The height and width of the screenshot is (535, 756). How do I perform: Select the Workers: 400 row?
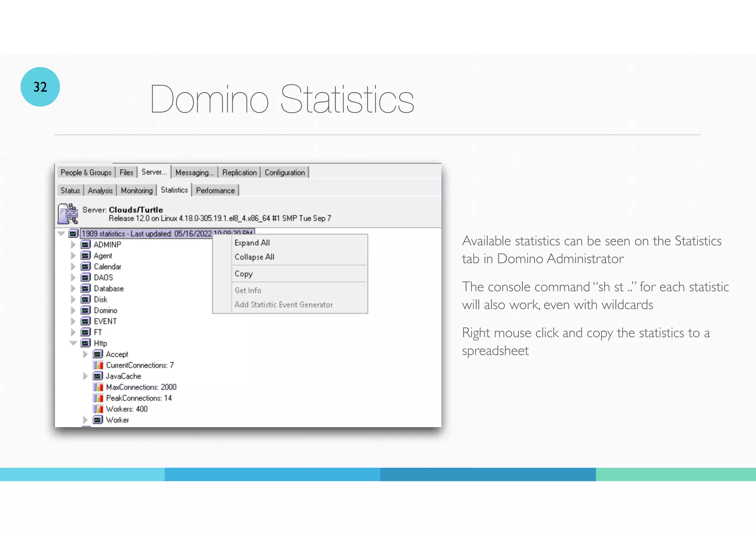(127, 409)
